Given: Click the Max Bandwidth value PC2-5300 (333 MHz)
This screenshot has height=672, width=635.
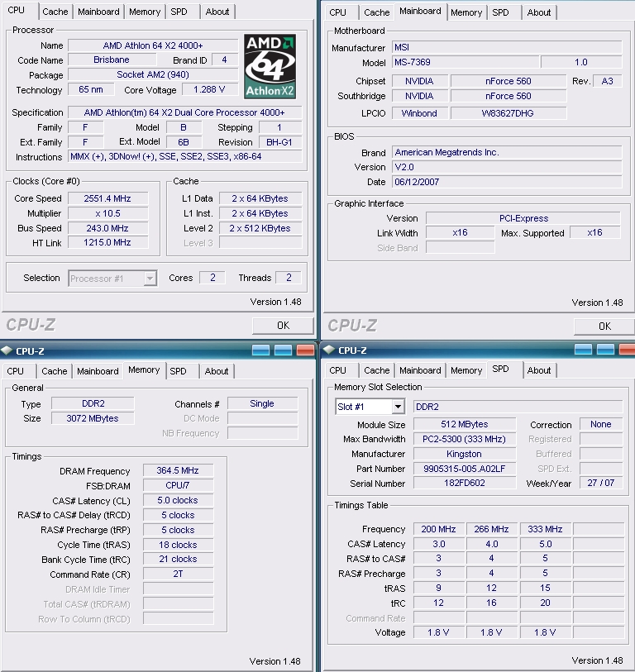Looking at the screenshot, I should pyautogui.click(x=465, y=439).
